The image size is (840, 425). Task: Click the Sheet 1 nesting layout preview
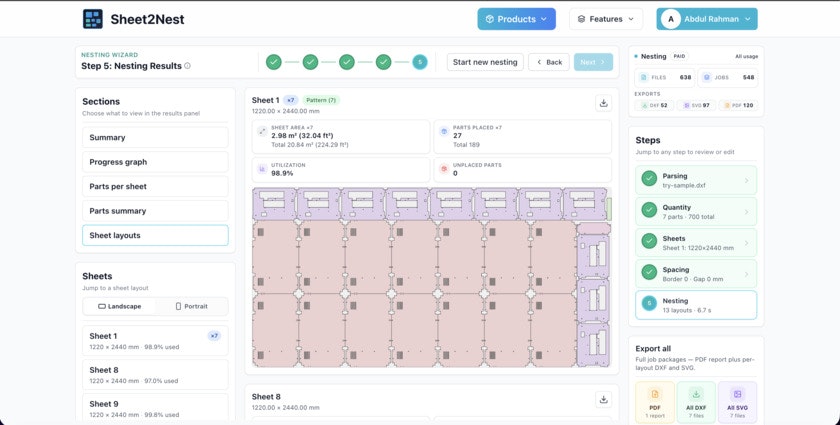(x=431, y=277)
